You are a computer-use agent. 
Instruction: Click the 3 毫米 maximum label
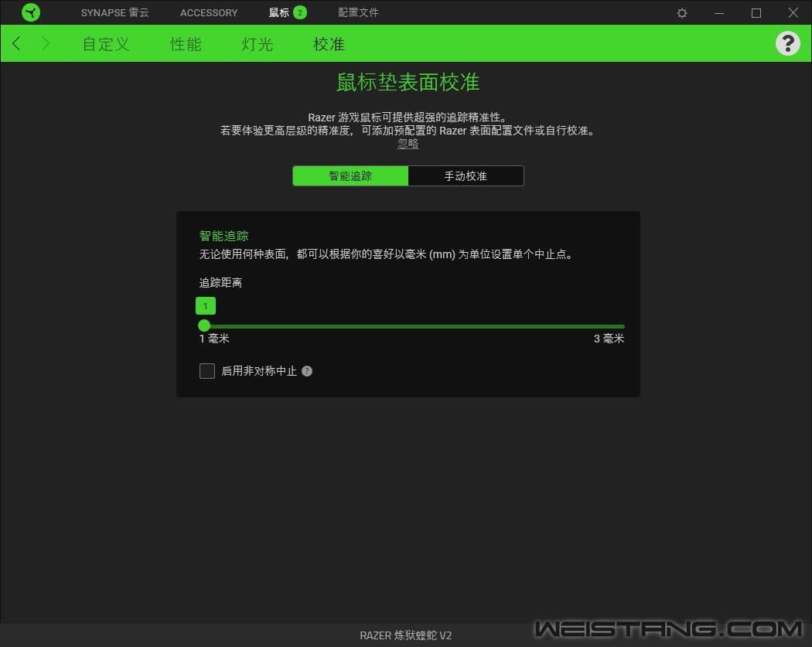coord(609,339)
